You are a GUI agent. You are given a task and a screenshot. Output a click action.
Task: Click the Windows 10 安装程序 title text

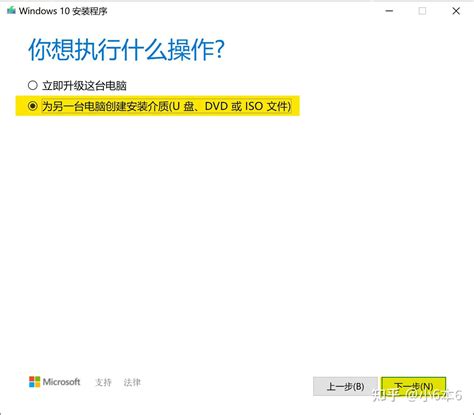click(x=63, y=11)
